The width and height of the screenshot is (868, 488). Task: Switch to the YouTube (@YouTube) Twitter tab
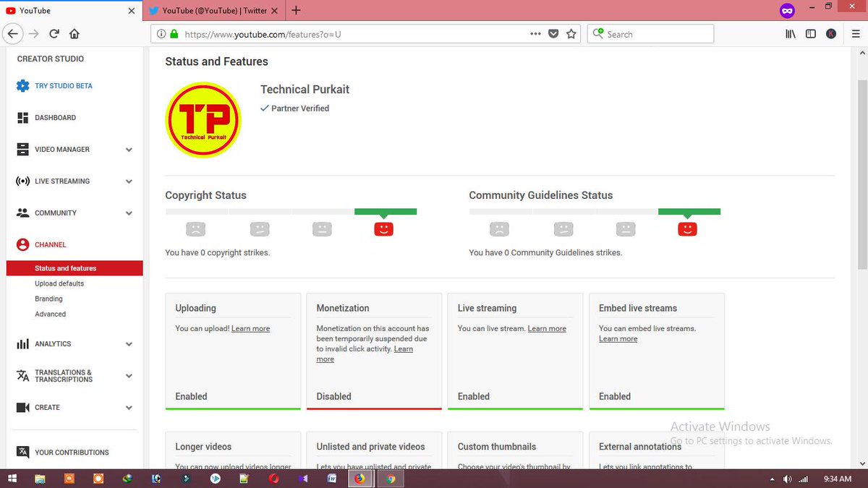214,11
